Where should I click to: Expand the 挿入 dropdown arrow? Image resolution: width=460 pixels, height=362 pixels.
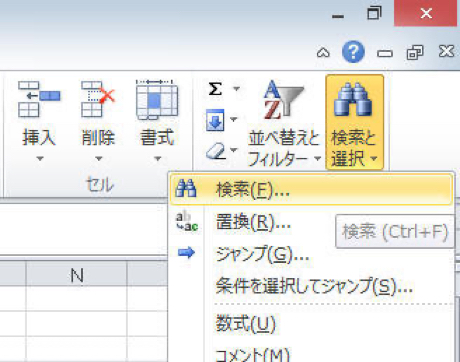[40, 159]
